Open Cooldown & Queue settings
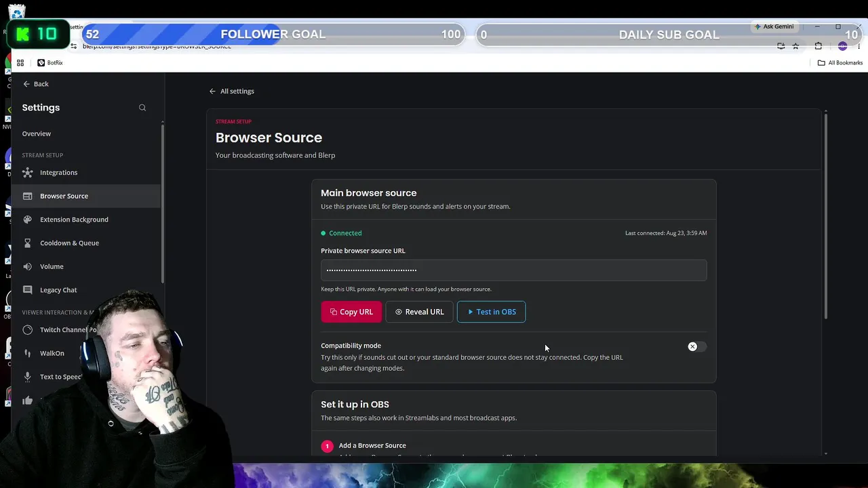The image size is (868, 488). point(86,243)
